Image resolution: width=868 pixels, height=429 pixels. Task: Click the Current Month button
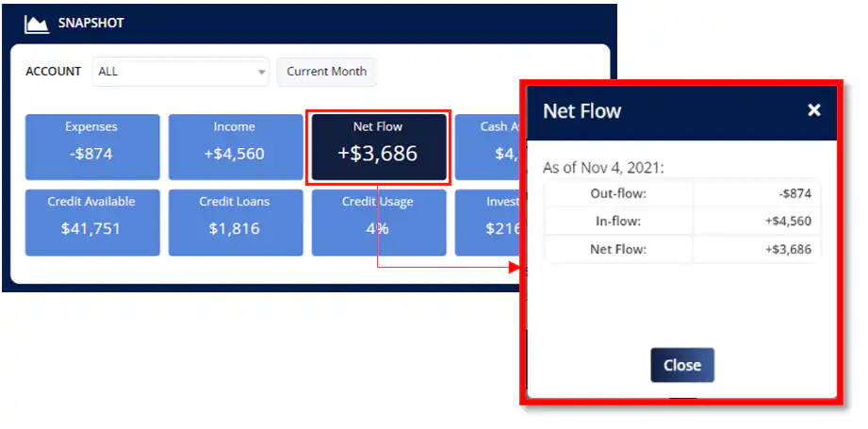click(x=326, y=72)
